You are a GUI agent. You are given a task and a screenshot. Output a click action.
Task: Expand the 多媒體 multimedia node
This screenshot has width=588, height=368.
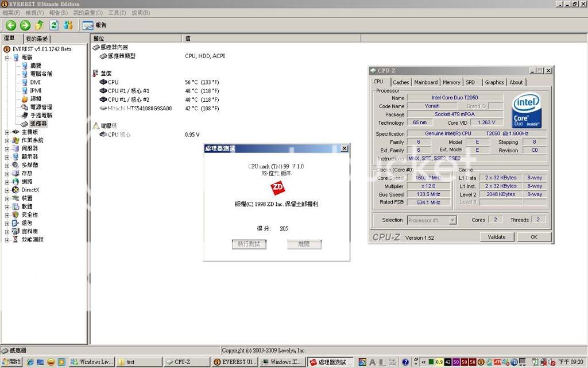point(7,165)
